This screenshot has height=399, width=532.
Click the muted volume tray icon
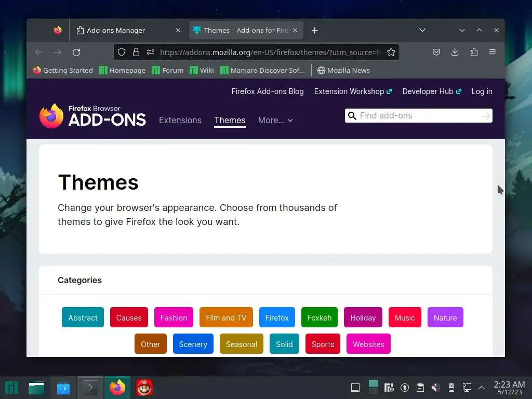(436, 388)
